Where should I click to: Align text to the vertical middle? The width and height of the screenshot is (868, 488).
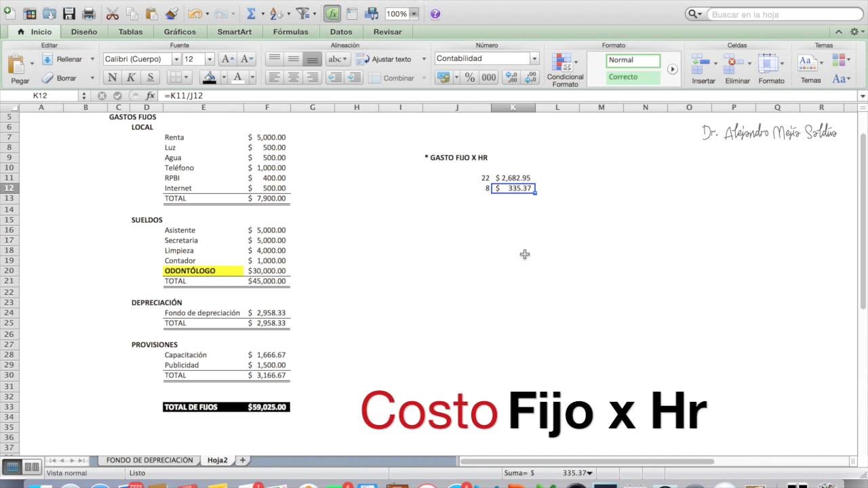(x=293, y=59)
